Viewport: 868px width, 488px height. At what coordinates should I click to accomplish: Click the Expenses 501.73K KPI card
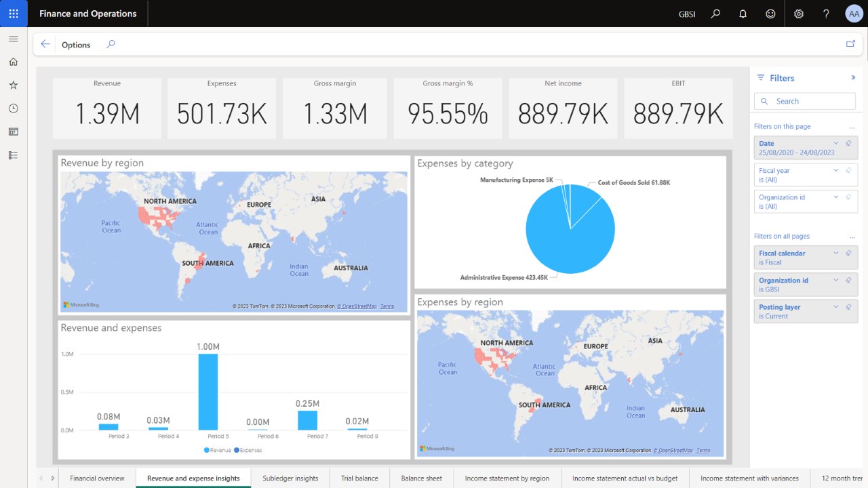[222, 108]
